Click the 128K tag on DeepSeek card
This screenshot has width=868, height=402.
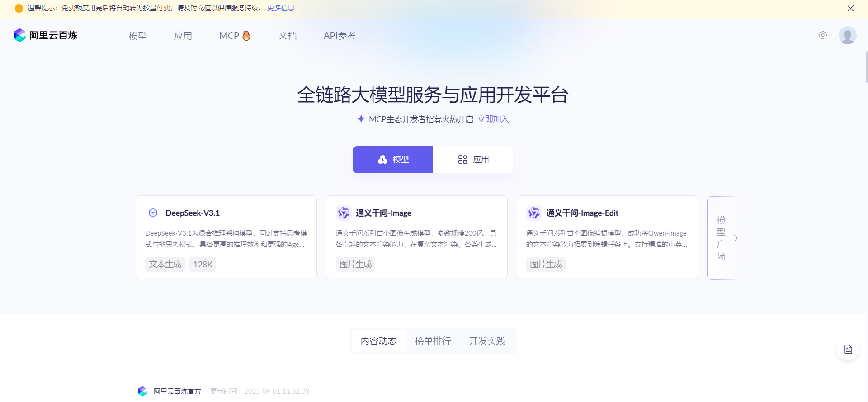click(203, 265)
